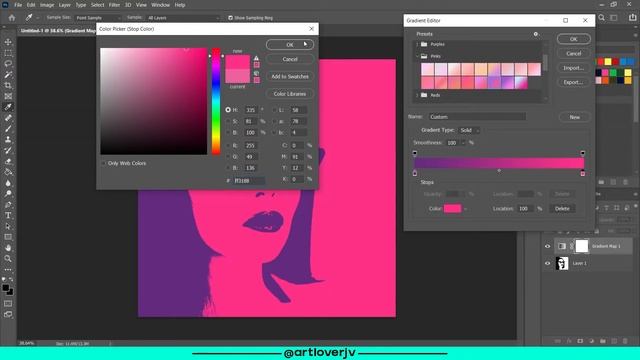Select the Eraser tool
Image resolution: width=640 pixels, height=360 pixels.
pyautogui.click(x=8, y=161)
